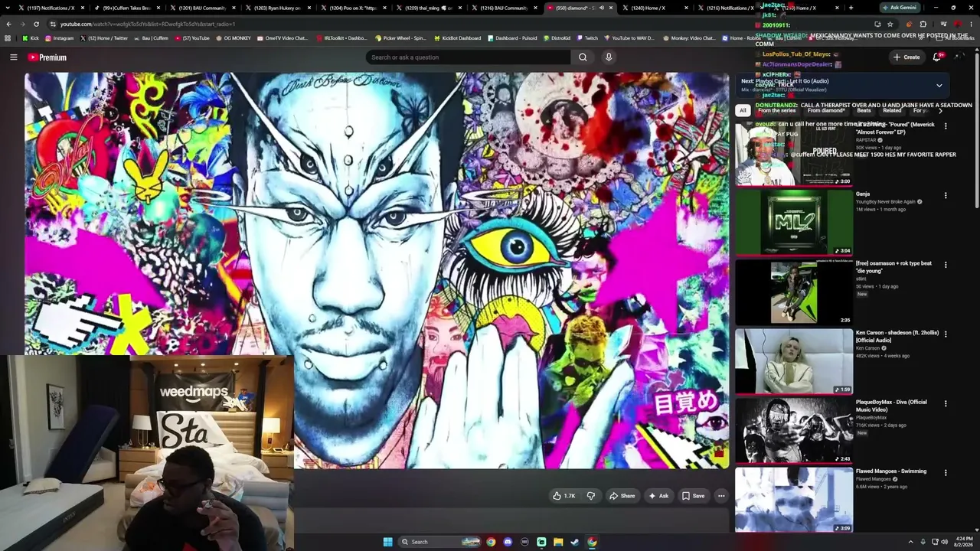Select the Related filter chip

coord(892,110)
